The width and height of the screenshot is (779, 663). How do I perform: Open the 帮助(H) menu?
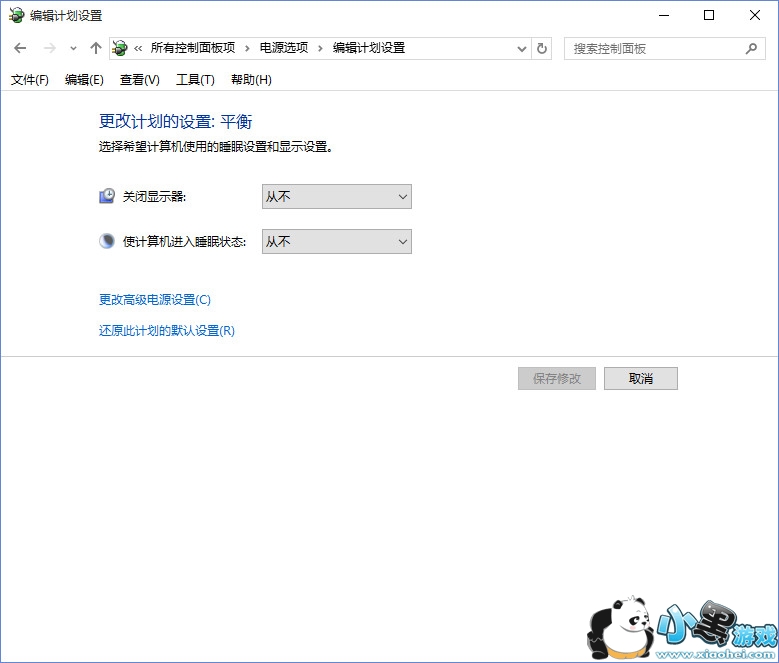[x=251, y=80]
